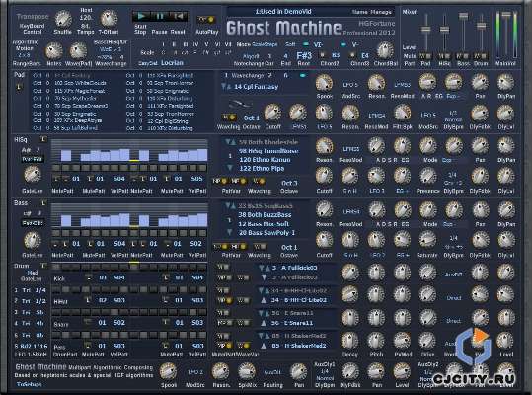The width and height of the screenshot is (532, 395).
Task: Click the Pause transport button
Action: pyautogui.click(x=160, y=16)
